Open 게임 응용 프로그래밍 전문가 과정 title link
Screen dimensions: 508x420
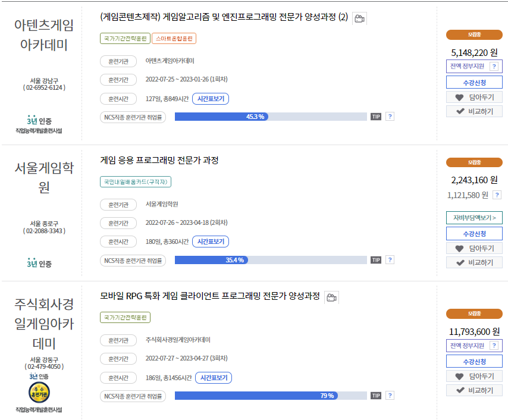click(x=159, y=161)
